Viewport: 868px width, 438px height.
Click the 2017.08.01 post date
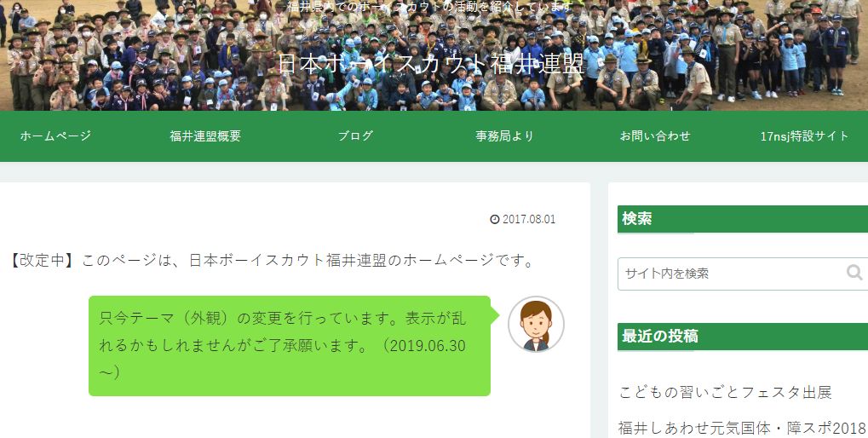(529, 219)
